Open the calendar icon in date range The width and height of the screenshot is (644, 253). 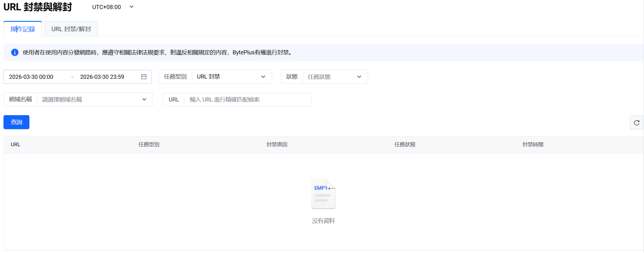pos(144,77)
